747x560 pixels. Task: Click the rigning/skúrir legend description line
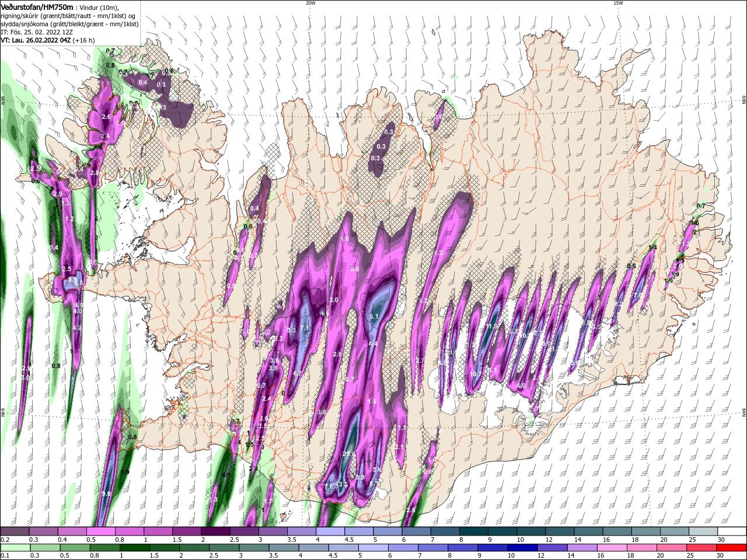point(68,15)
